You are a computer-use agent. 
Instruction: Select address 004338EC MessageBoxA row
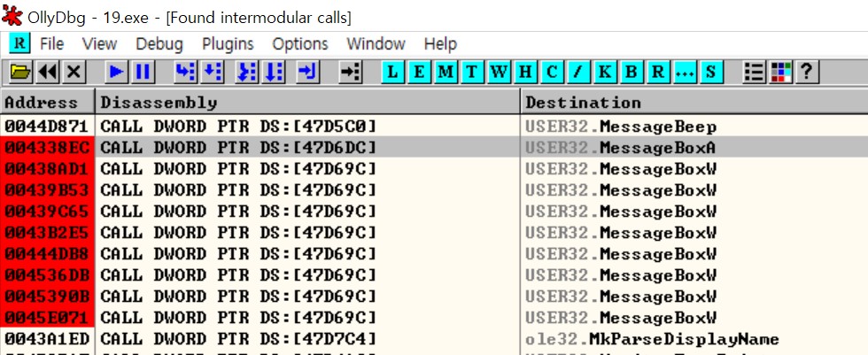click(434, 148)
